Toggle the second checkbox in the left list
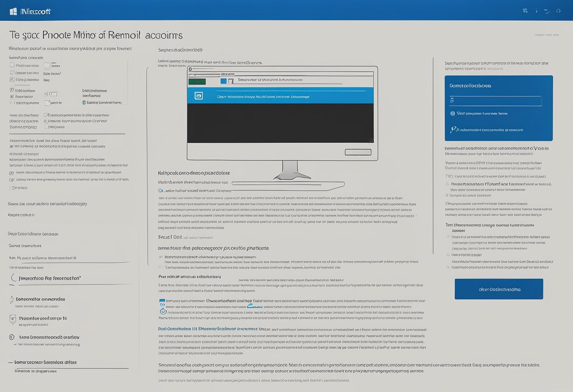573x392 pixels. (x=12, y=73)
